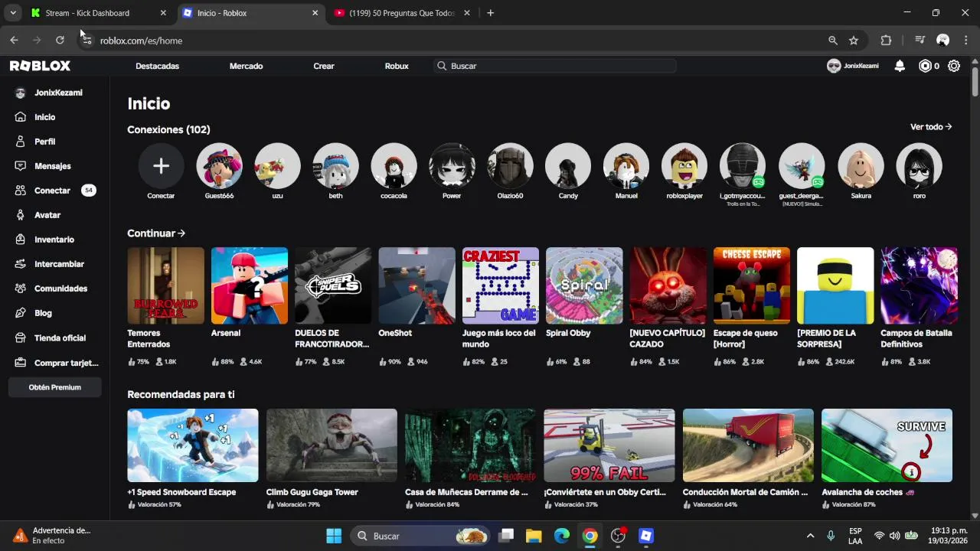
Task: Open JonixKezami at top of sidebar
Action: 50,93
